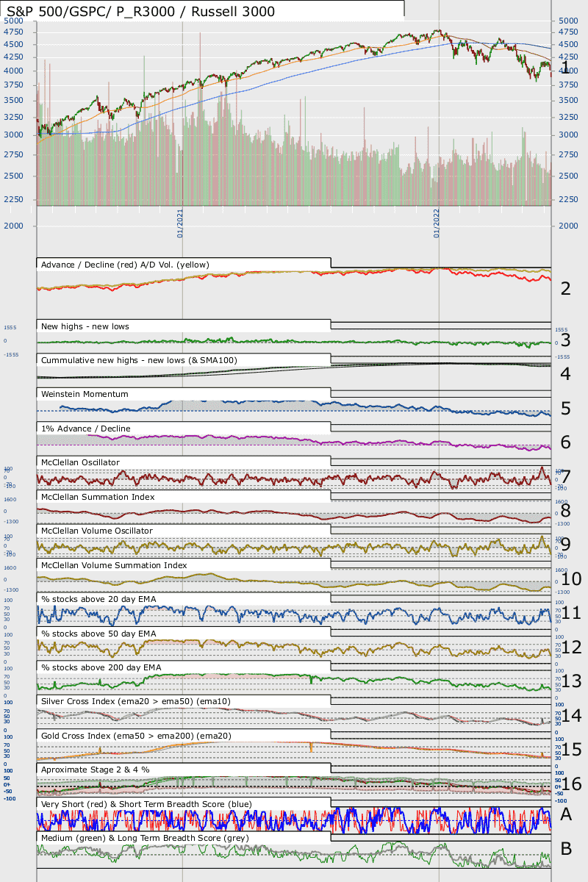Click panel number '16' beside Stage 2 & 4 chart
588x882 pixels.
point(571,784)
